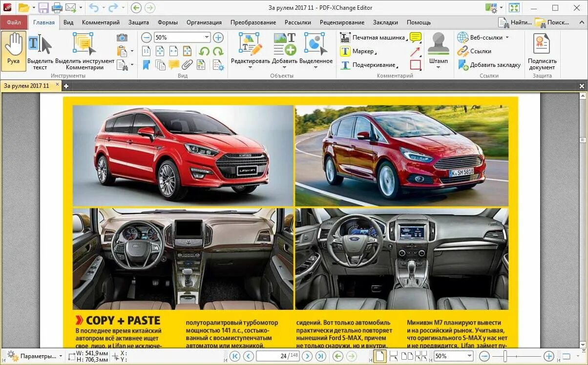The width and height of the screenshot is (588, 365).
Task: Click Добавить закладку button
Action: point(489,65)
